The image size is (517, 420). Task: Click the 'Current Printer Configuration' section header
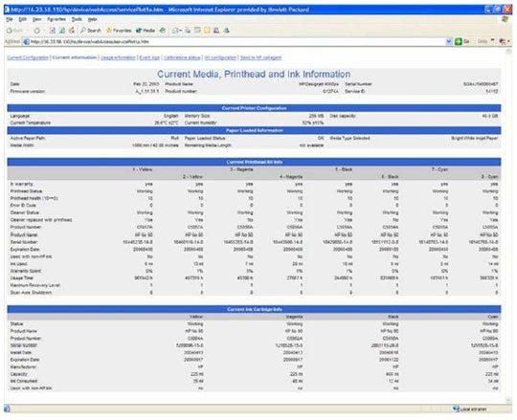(254, 108)
